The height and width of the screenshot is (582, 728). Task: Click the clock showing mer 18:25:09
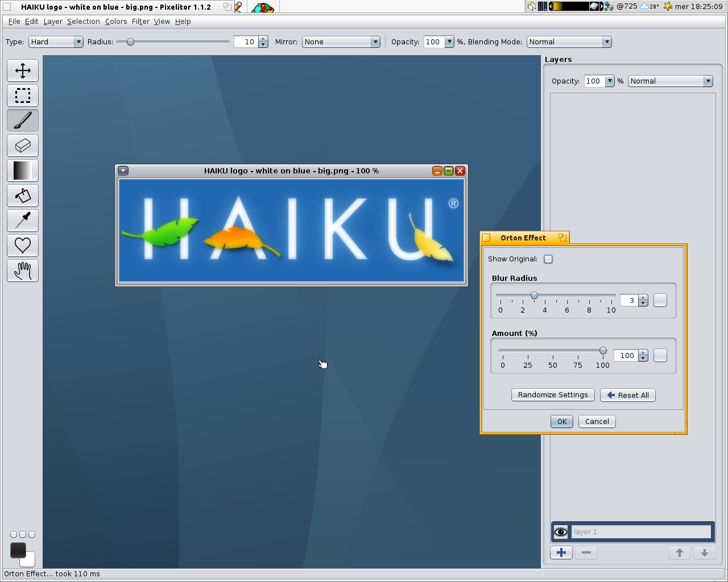tap(699, 7)
